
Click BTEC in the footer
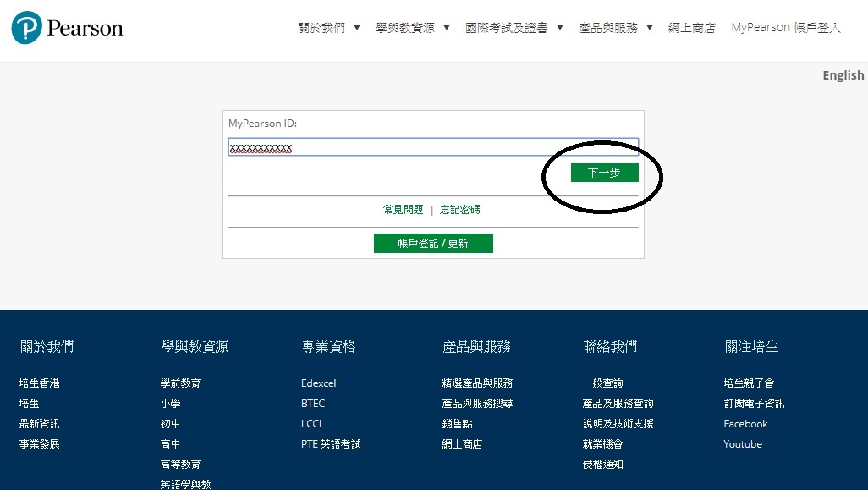point(313,404)
